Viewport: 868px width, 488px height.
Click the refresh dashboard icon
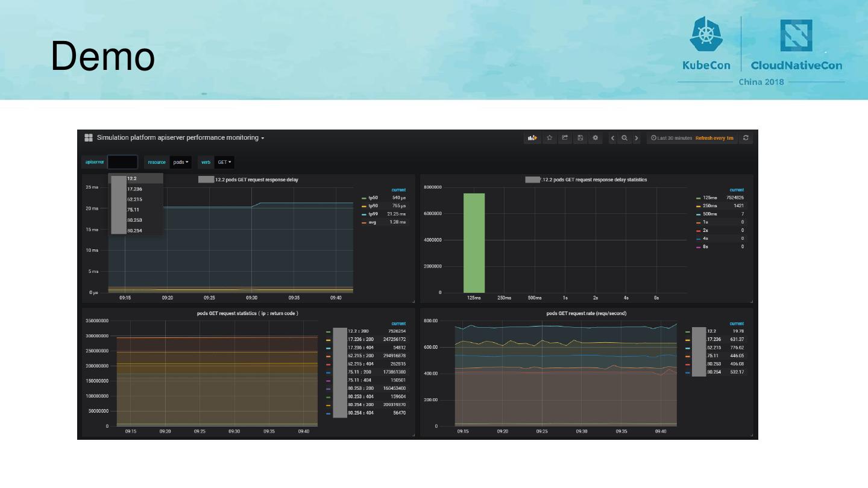click(746, 138)
